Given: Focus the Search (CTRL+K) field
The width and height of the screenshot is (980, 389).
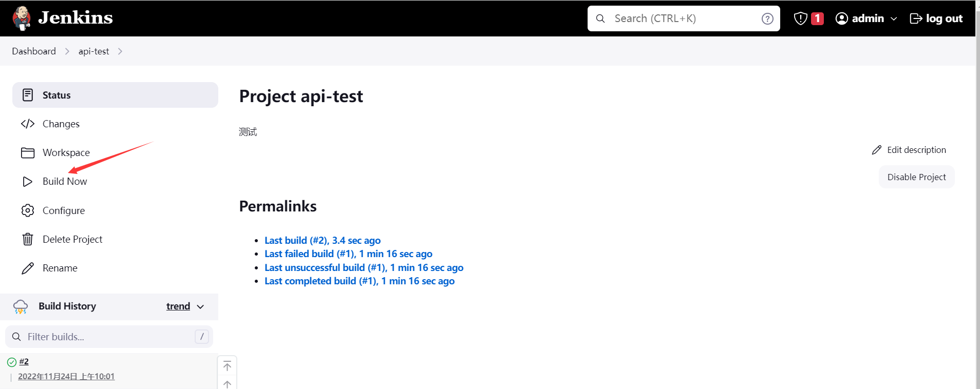Looking at the screenshot, I should coord(684,18).
